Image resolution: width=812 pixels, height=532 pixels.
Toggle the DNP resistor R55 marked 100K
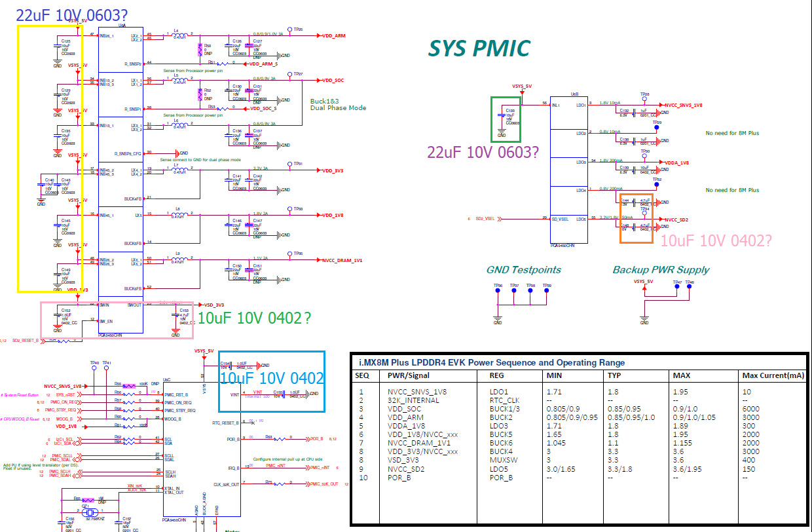tap(129, 385)
